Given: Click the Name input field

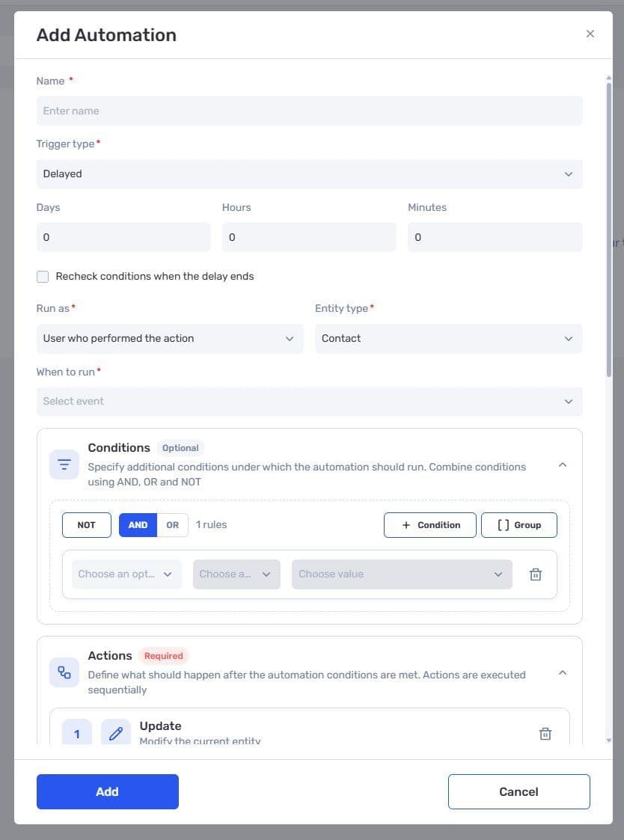Looking at the screenshot, I should coord(309,111).
